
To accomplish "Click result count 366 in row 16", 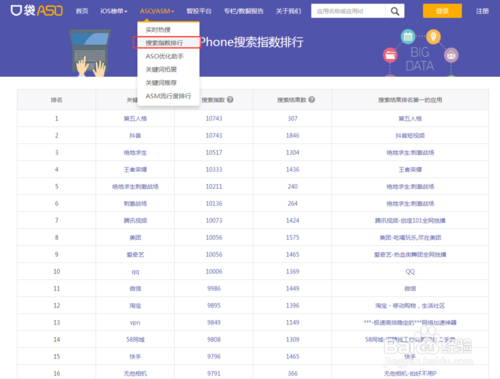I will tap(293, 373).
